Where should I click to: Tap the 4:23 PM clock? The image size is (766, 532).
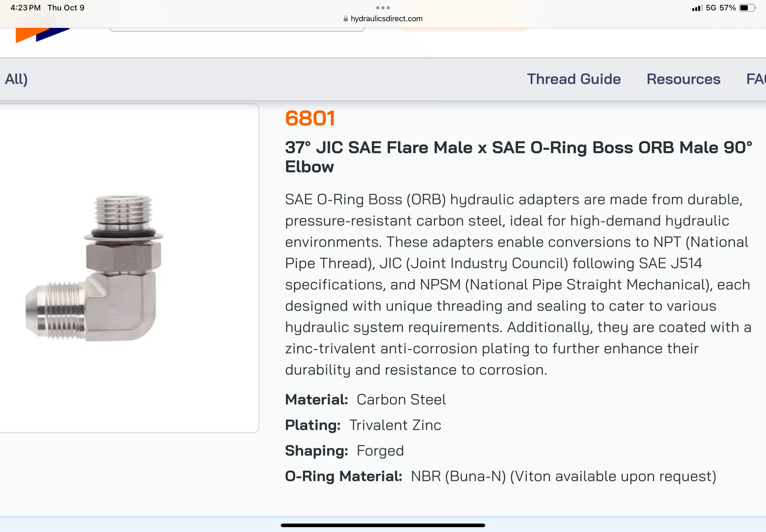click(x=25, y=8)
